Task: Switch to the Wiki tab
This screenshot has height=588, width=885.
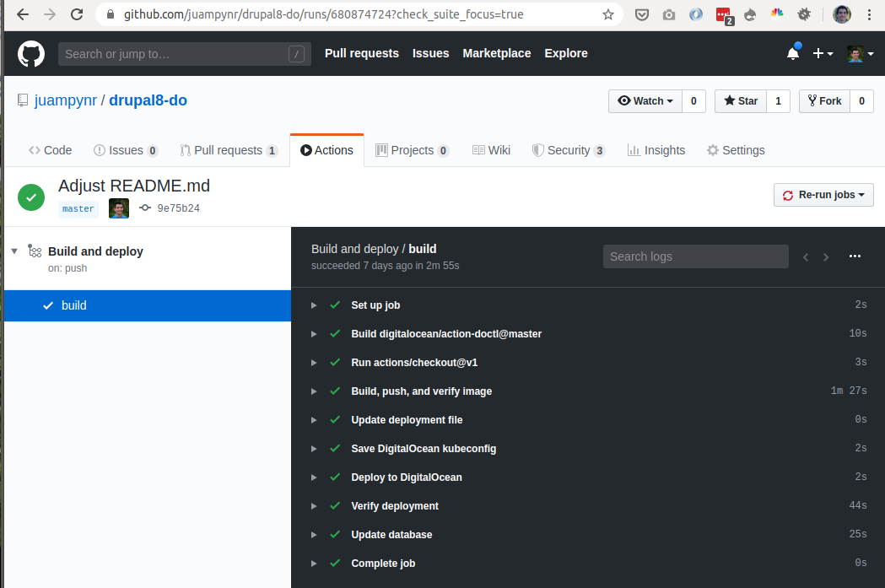Action: [x=491, y=150]
